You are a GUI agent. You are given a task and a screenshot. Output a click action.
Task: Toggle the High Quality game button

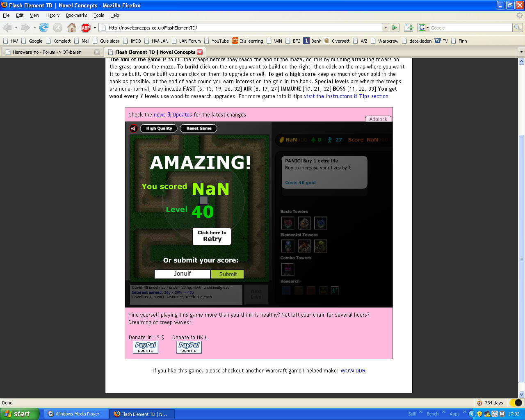click(x=159, y=128)
